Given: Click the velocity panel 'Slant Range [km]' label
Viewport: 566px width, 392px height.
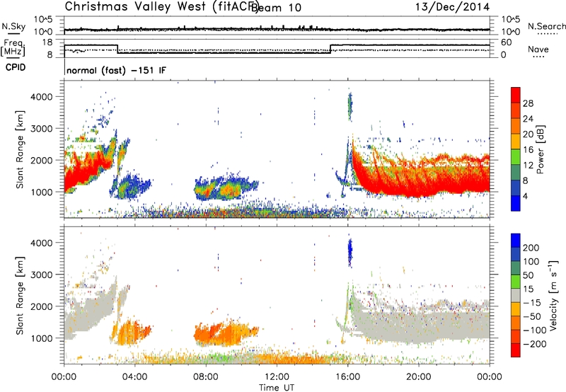Looking at the screenshot, I should click(x=20, y=295).
